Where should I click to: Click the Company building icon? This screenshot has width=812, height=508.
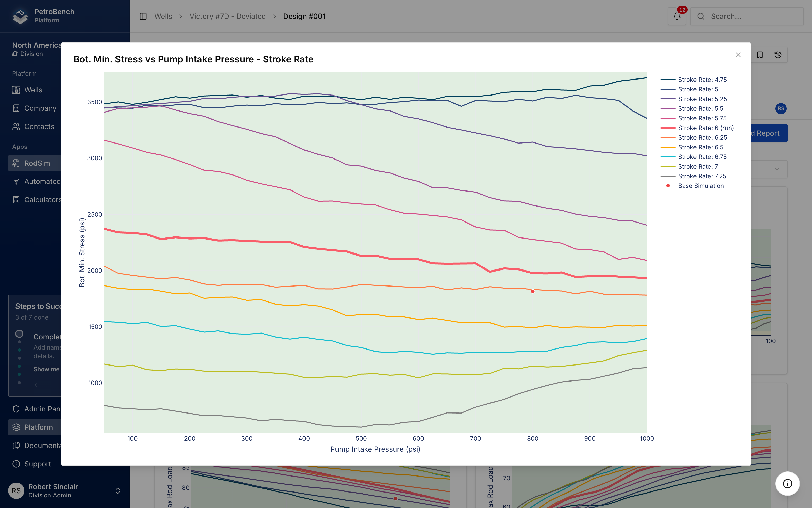16,108
